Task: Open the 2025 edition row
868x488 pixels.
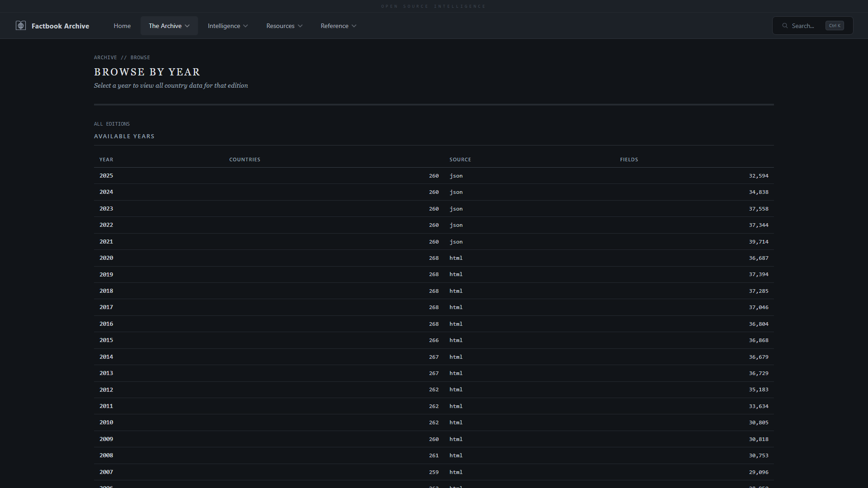Action: click(x=106, y=176)
